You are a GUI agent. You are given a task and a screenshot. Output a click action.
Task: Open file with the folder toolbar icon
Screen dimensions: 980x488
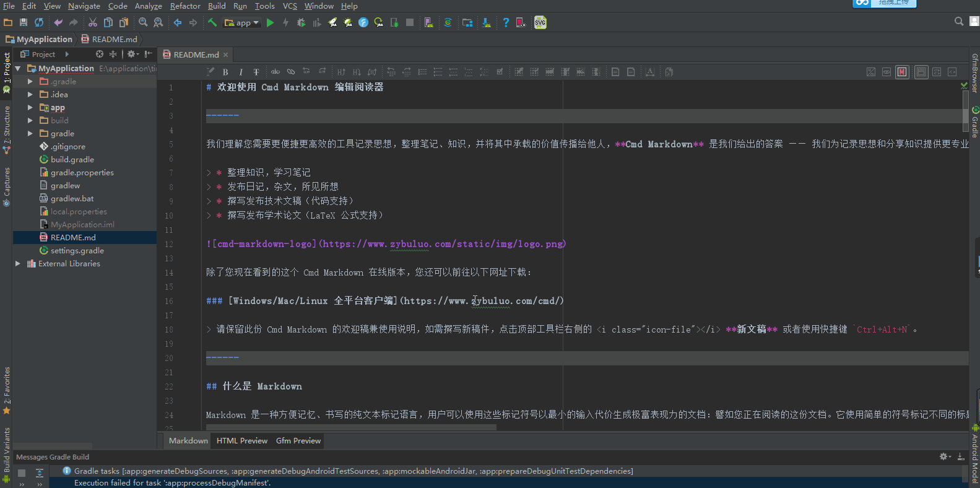(8, 22)
